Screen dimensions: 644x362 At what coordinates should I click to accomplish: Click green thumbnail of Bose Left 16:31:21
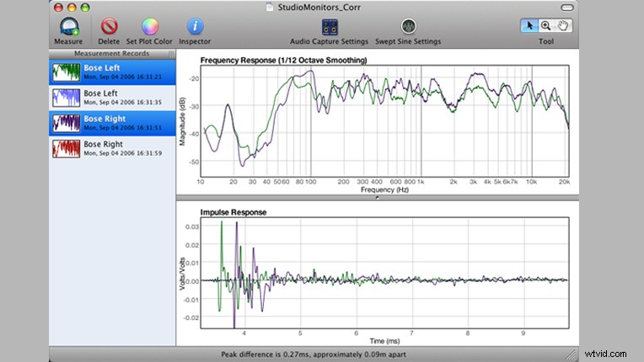click(x=66, y=72)
